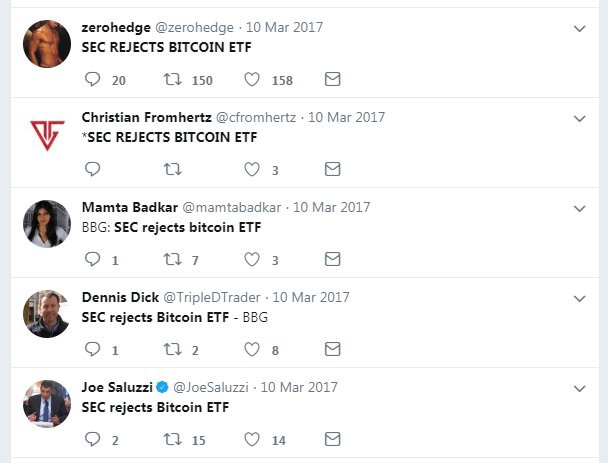The image size is (608, 463).
Task: Share Mamta Badkar's tweet by message
Action: pyautogui.click(x=333, y=259)
